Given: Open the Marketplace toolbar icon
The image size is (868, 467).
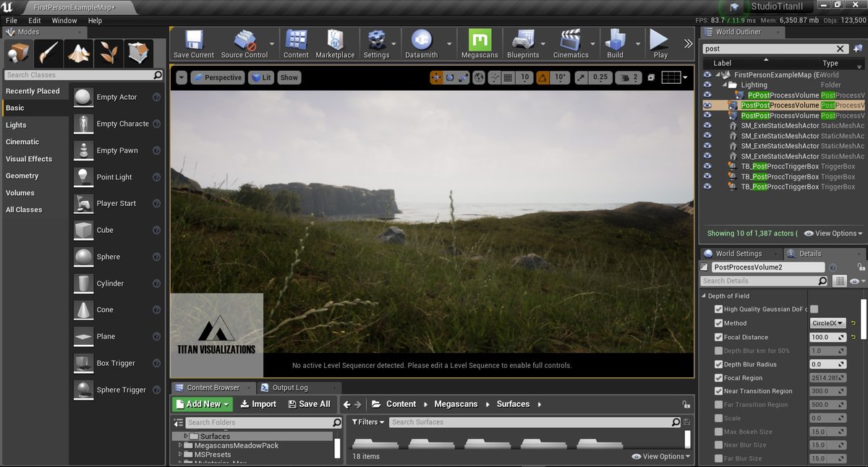Looking at the screenshot, I should 335,44.
